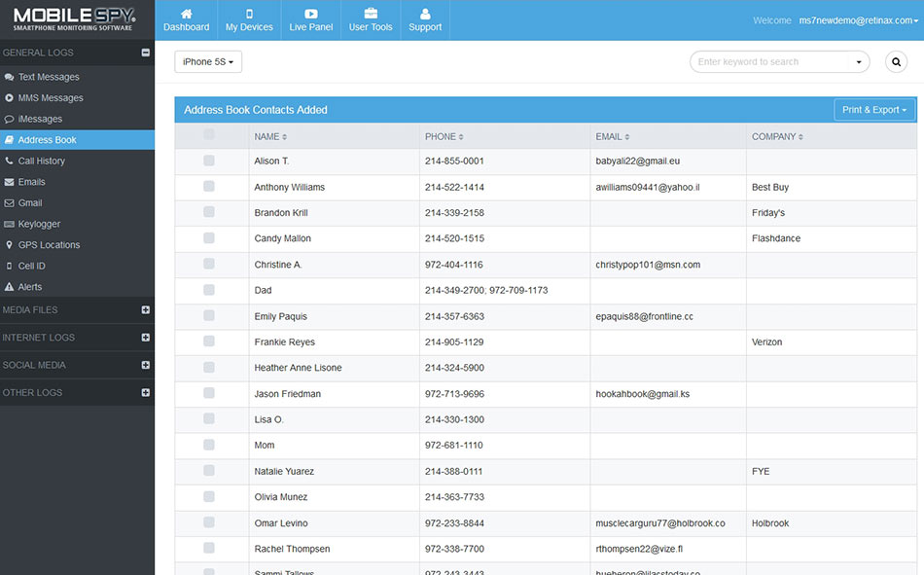Click the MobileSpy logo
The width and height of the screenshot is (924, 575).
pyautogui.click(x=75, y=18)
